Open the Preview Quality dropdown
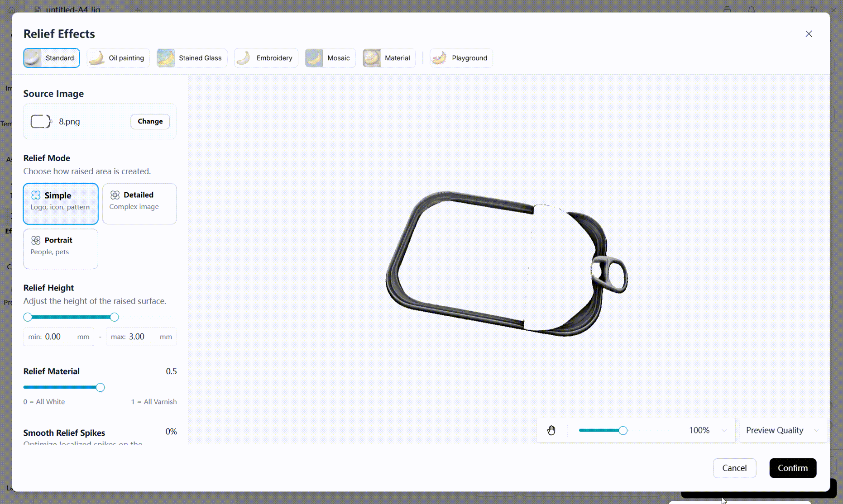 click(783, 430)
